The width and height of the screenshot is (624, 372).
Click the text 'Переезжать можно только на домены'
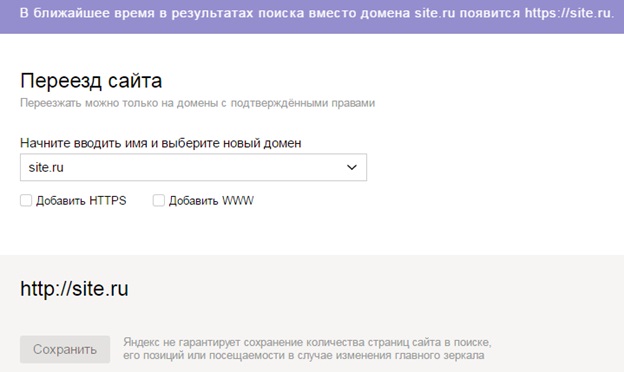tap(118, 103)
